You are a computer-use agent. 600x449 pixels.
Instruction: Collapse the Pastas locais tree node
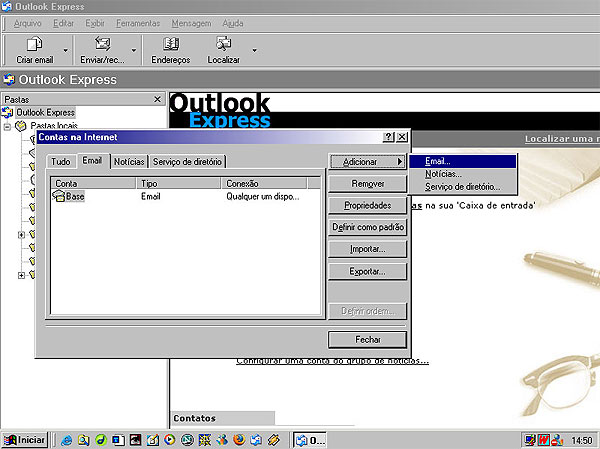coord(7,126)
